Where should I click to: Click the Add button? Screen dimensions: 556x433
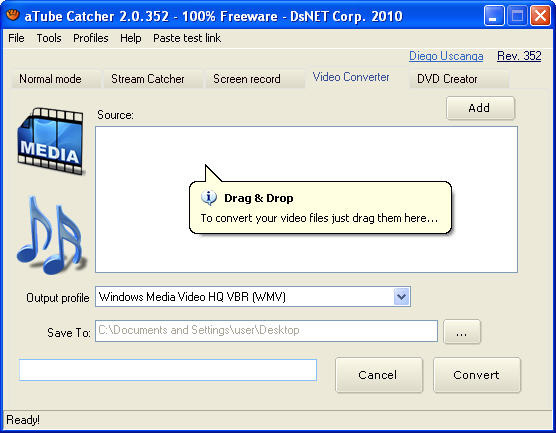point(480,108)
